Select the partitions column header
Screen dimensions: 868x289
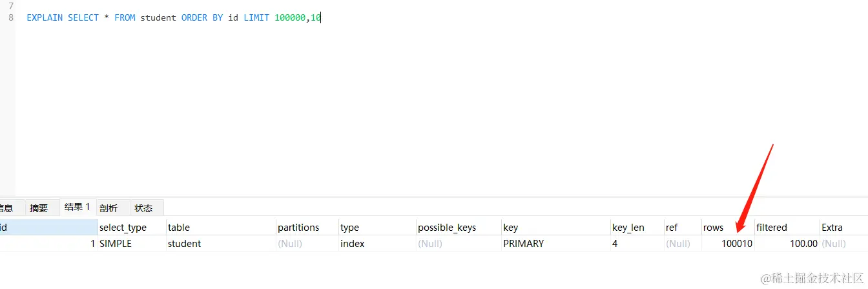pos(298,228)
